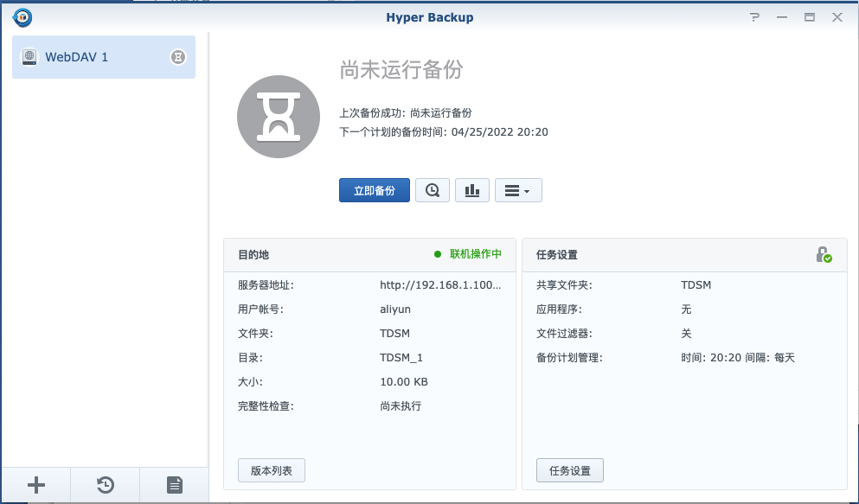Close the Hyper Backup window

click(837, 17)
